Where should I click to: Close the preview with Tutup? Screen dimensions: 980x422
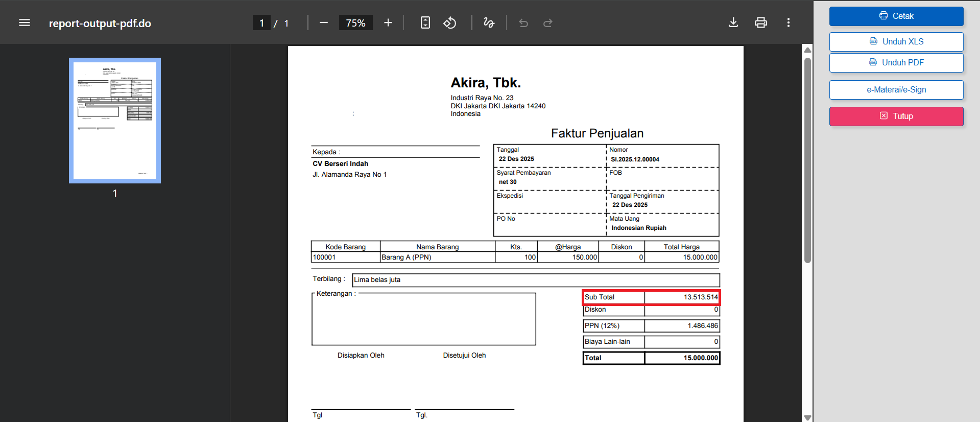(x=896, y=116)
